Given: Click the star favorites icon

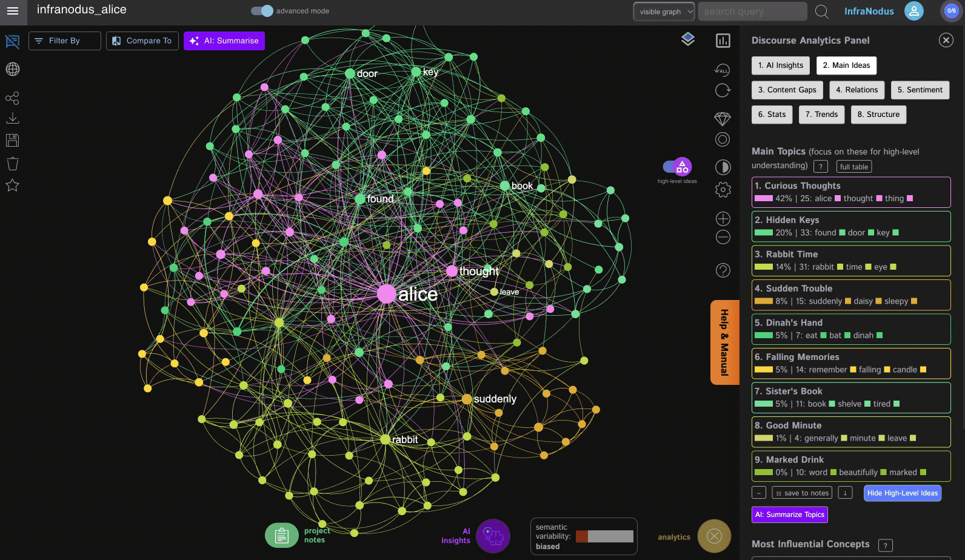Looking at the screenshot, I should tap(12, 185).
